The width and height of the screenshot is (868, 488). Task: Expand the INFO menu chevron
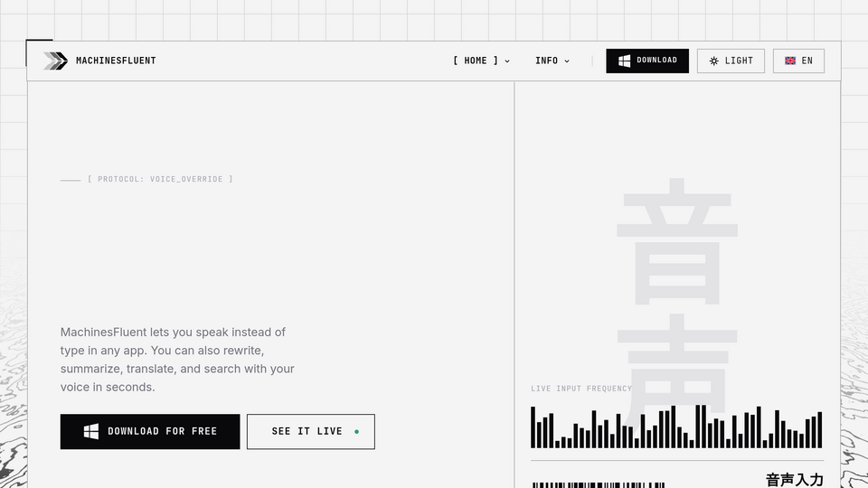(x=567, y=61)
